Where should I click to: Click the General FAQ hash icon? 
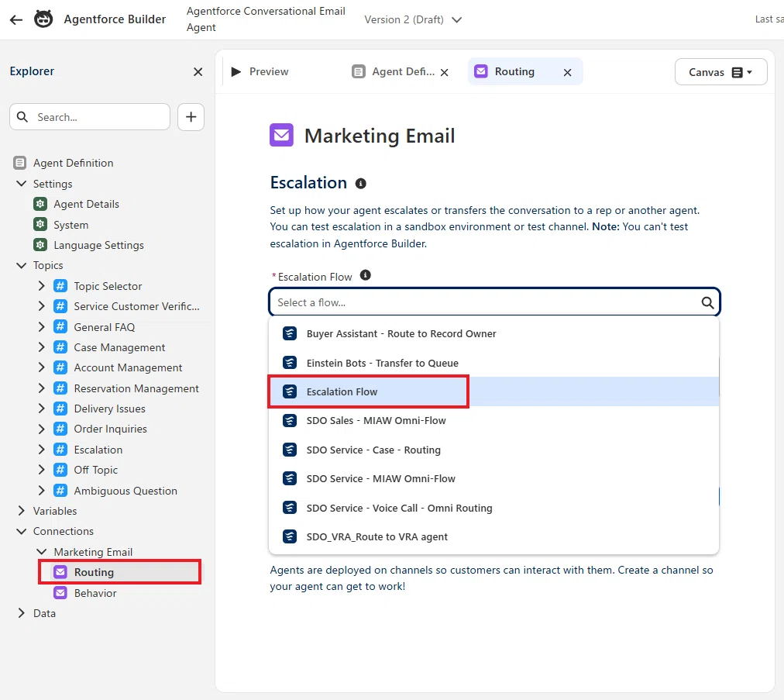pyautogui.click(x=60, y=326)
